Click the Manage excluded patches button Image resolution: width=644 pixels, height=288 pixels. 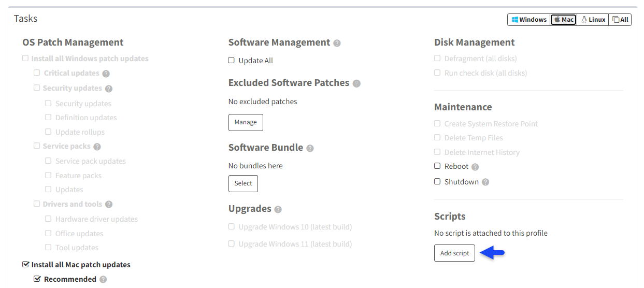tap(246, 122)
